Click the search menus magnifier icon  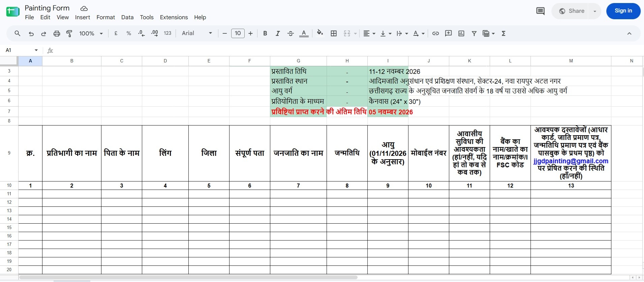pyautogui.click(x=18, y=33)
